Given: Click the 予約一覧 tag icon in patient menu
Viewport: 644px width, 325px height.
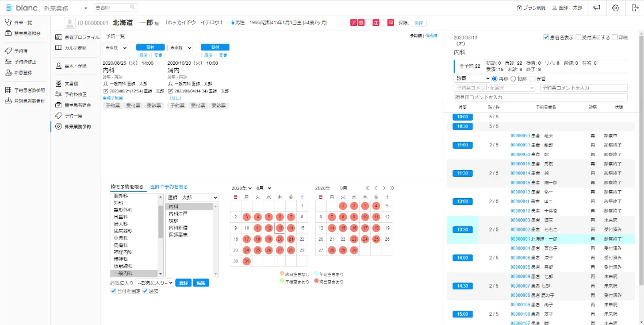Looking at the screenshot, I should coord(58,116).
